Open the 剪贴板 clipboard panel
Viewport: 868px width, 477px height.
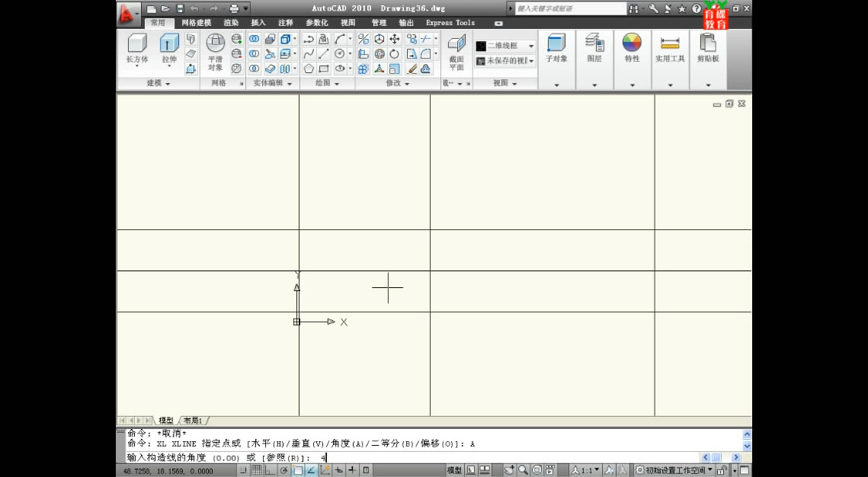(708, 59)
